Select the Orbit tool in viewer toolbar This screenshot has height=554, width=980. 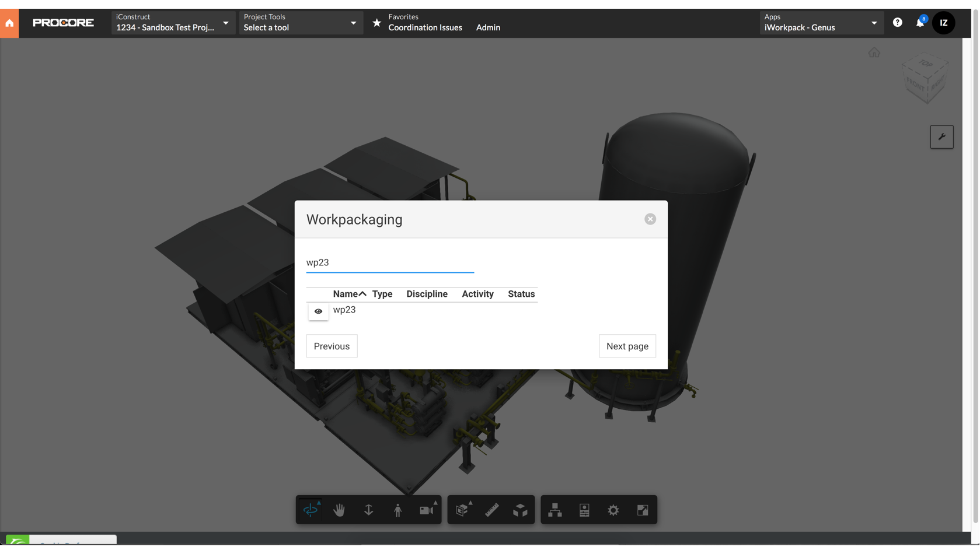[311, 510]
